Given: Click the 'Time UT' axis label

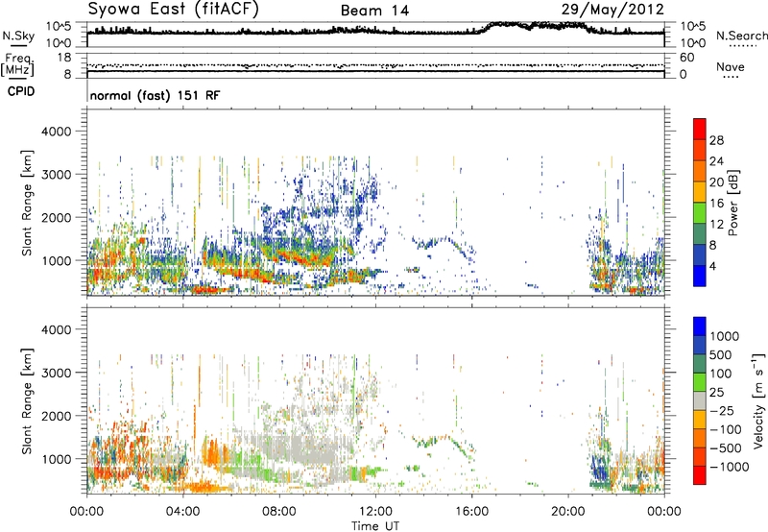Looking at the screenshot, I should pyautogui.click(x=375, y=526).
